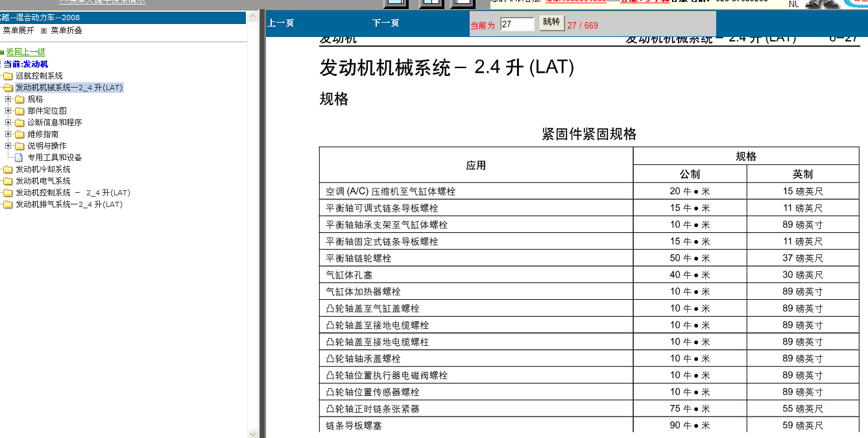Click the 75 牛·米 metric value
This screenshot has height=438, width=868.
(690, 409)
